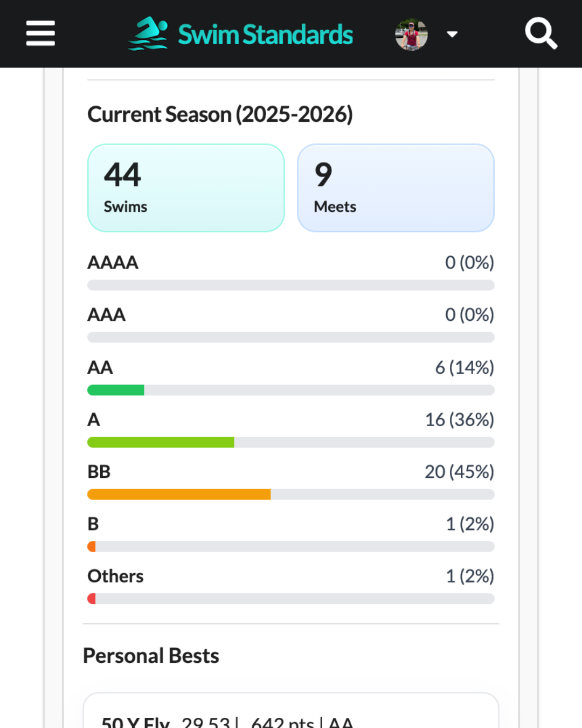Click the AAAA progress bar
Viewport: 582px width, 728px height.
pyautogui.click(x=290, y=285)
